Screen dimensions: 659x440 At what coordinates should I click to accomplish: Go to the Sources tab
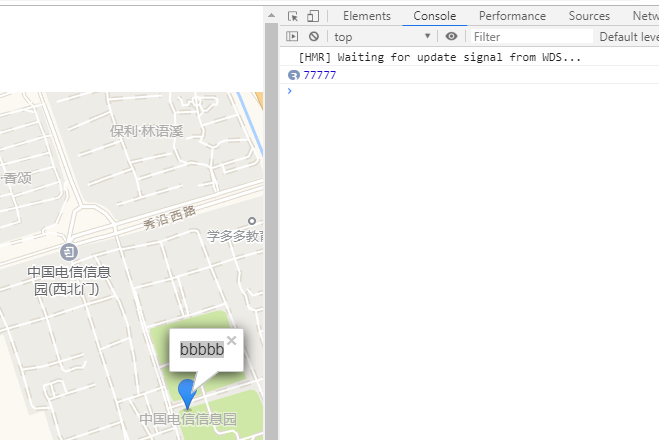pos(589,16)
